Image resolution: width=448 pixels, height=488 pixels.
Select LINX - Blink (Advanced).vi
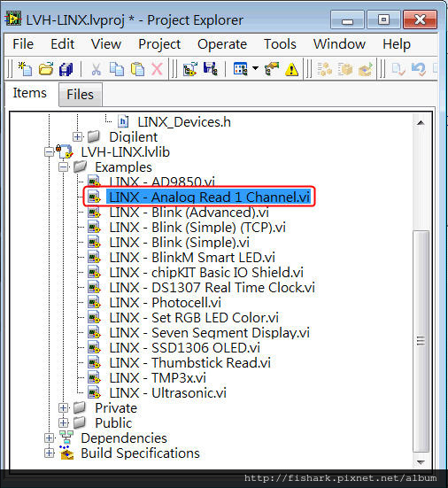189,213
